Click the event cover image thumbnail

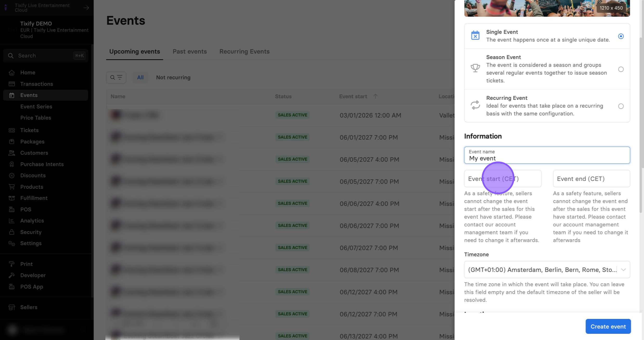547,8
